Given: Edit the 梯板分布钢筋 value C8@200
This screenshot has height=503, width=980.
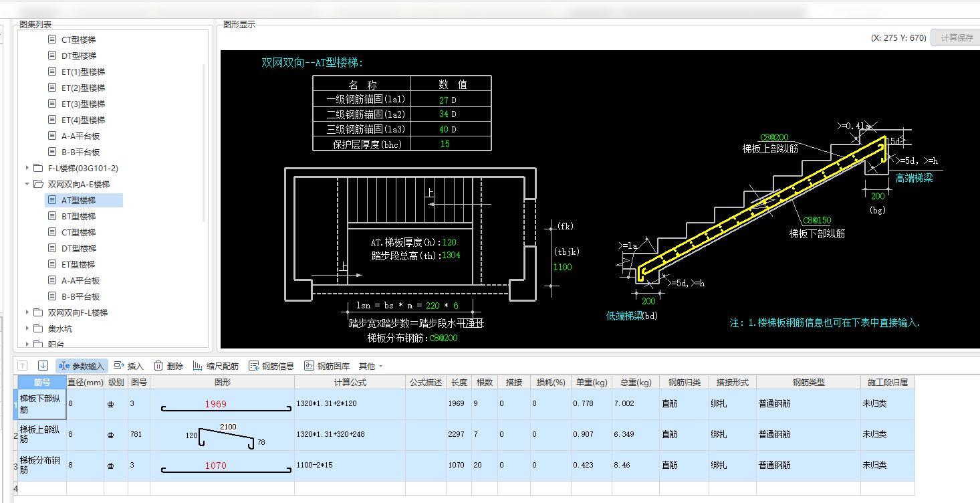Looking at the screenshot, I should point(444,338).
